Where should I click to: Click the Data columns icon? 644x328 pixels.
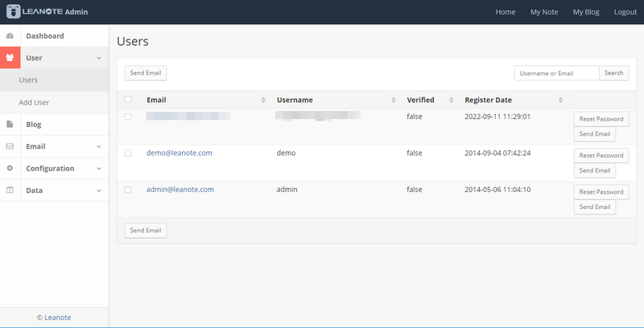coord(10,191)
